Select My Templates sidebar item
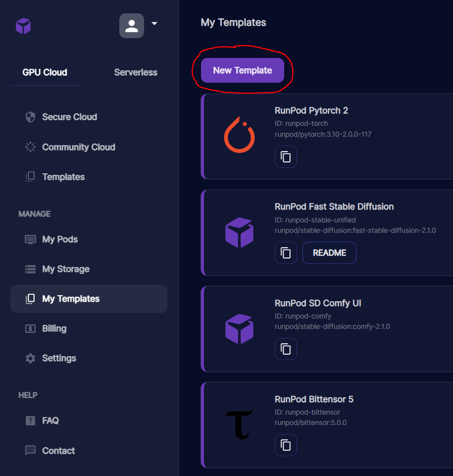This screenshot has width=453, height=476. coord(89,299)
